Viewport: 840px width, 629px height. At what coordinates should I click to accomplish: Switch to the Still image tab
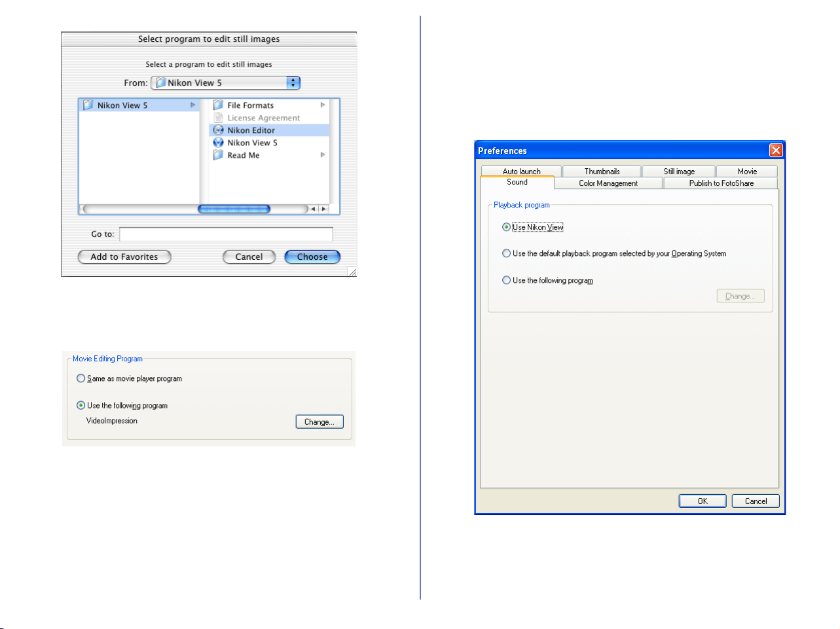[679, 171]
